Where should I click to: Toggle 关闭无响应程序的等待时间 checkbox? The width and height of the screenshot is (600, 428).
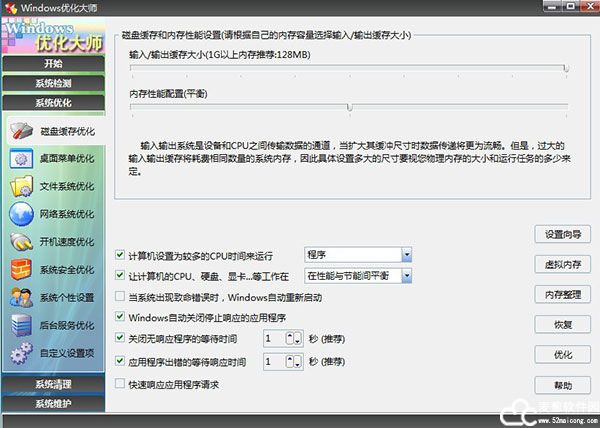(x=120, y=338)
